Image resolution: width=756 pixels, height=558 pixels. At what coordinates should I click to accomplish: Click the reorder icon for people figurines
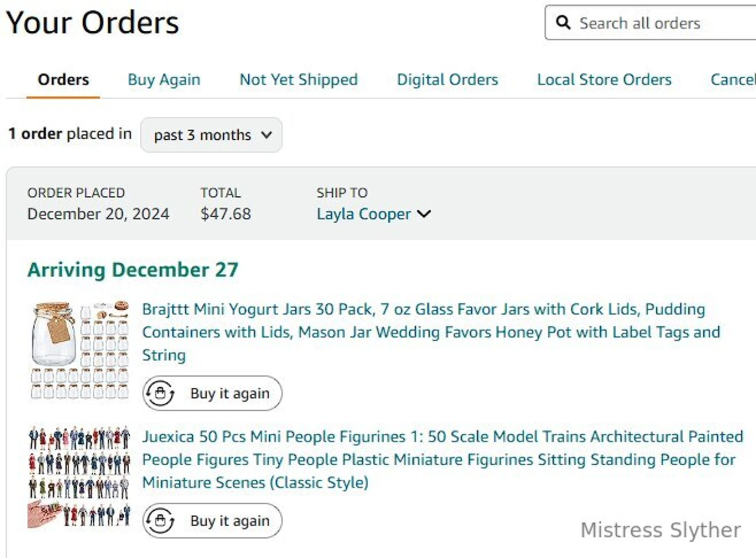tap(160, 520)
